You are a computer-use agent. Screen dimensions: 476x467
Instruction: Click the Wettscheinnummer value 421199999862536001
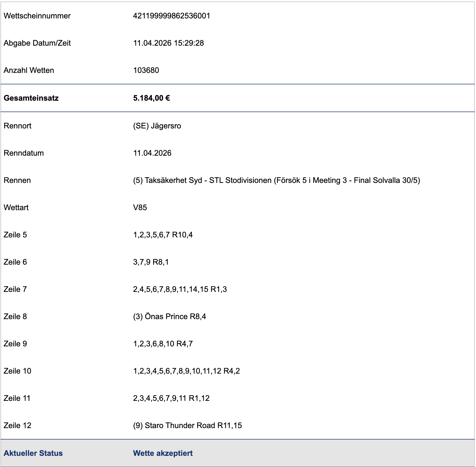[172, 16]
